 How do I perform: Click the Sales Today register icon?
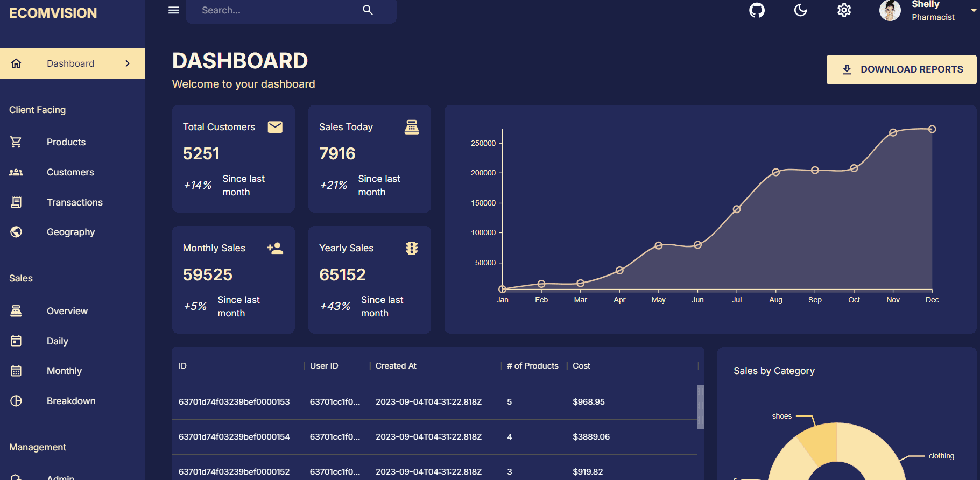412,127
